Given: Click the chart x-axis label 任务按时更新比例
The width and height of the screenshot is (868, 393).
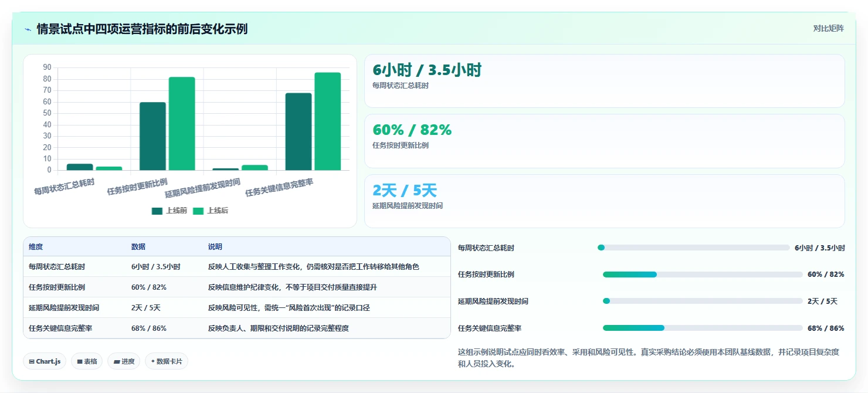Looking at the screenshot, I should coord(137,186).
